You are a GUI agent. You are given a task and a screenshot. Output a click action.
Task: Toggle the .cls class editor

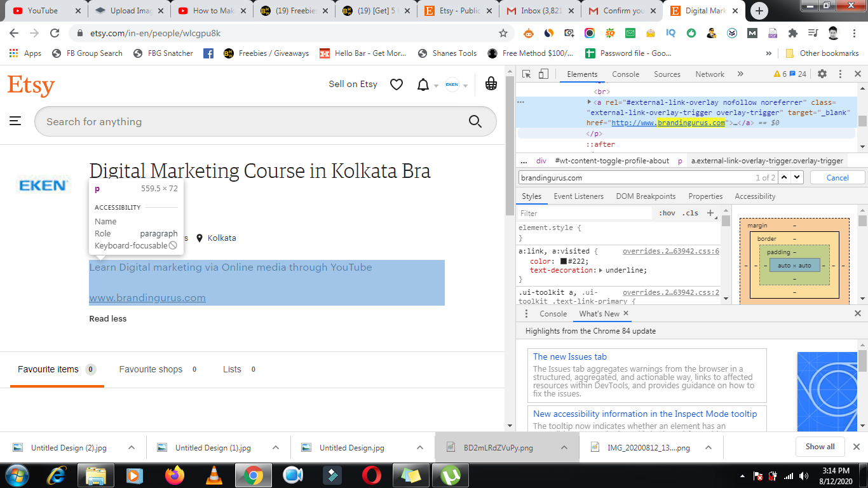pyautogui.click(x=691, y=213)
